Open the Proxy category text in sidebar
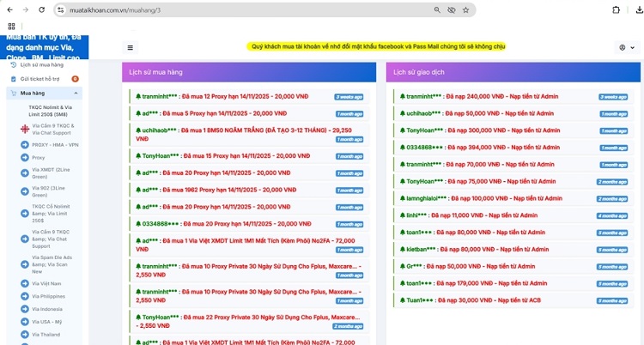 38,158
